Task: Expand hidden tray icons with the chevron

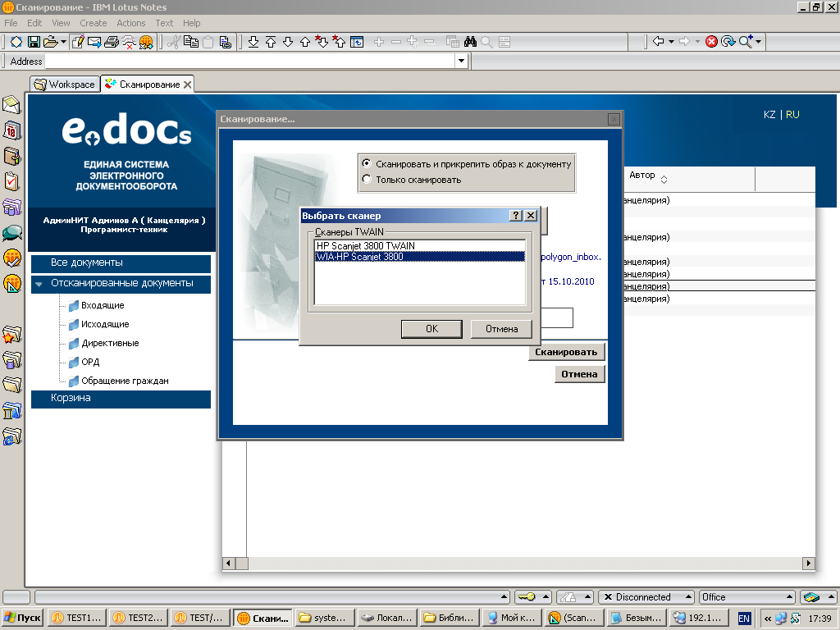Action: pos(768,619)
